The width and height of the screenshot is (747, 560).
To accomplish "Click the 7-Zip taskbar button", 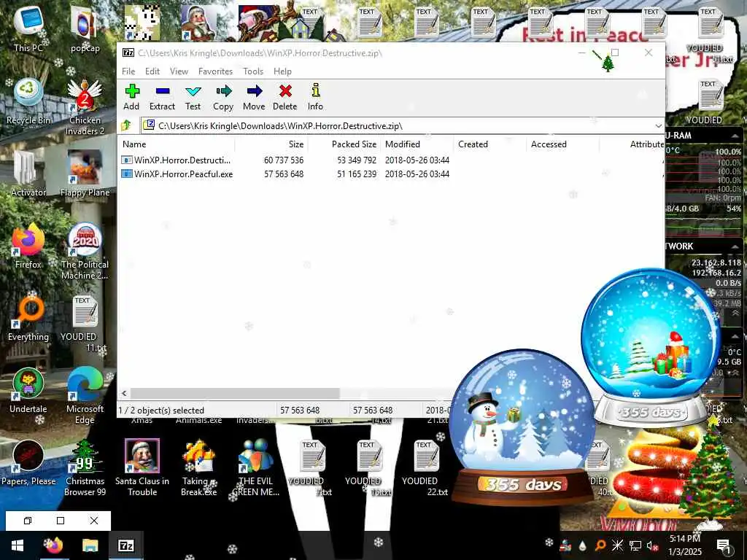I will click(125, 545).
